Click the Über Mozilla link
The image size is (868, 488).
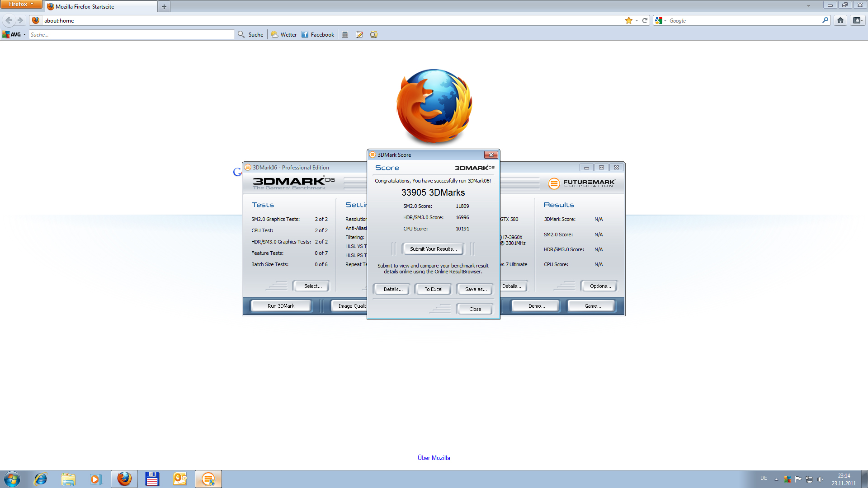[434, 458]
